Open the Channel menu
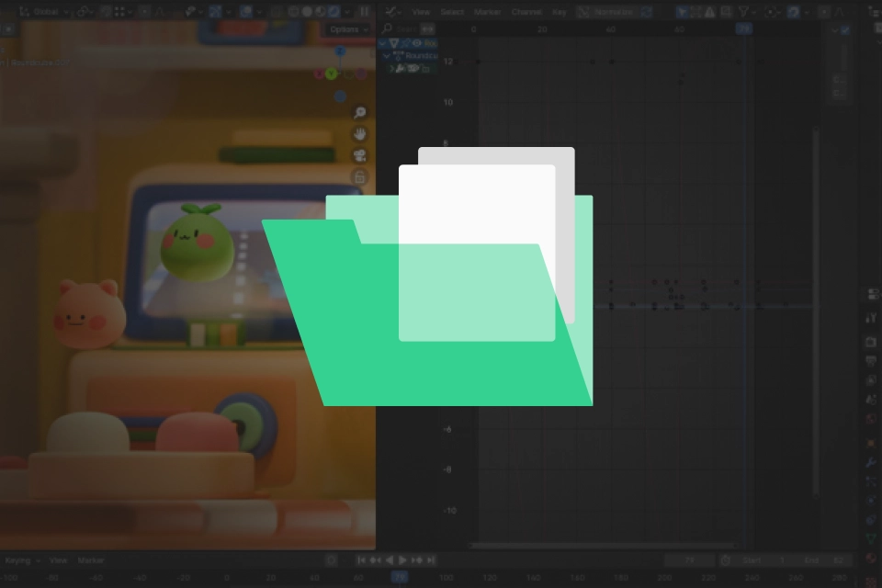Image resolution: width=882 pixels, height=588 pixels. click(x=526, y=11)
